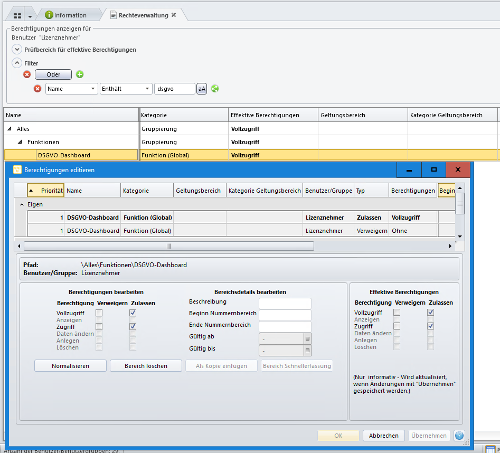Click the Übernehmen button
Image resolution: width=500 pixels, height=453 pixels.
(429, 435)
